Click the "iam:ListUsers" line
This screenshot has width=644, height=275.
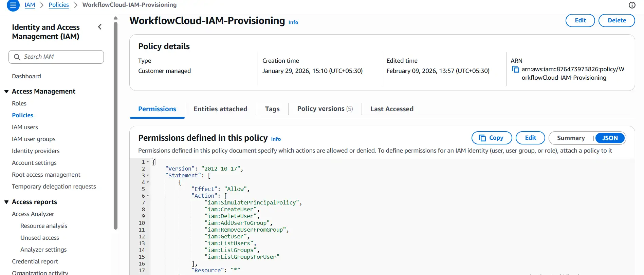click(x=230, y=243)
